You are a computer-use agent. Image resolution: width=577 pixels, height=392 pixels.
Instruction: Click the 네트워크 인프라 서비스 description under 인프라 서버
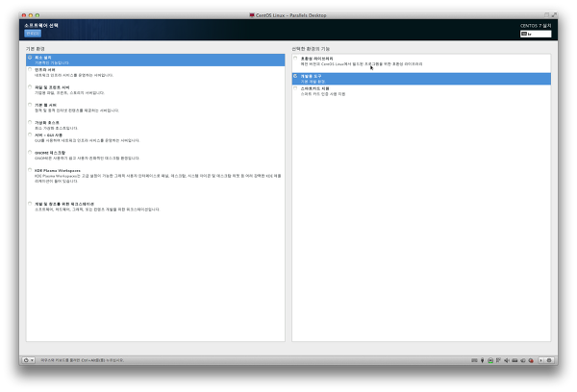pos(74,75)
